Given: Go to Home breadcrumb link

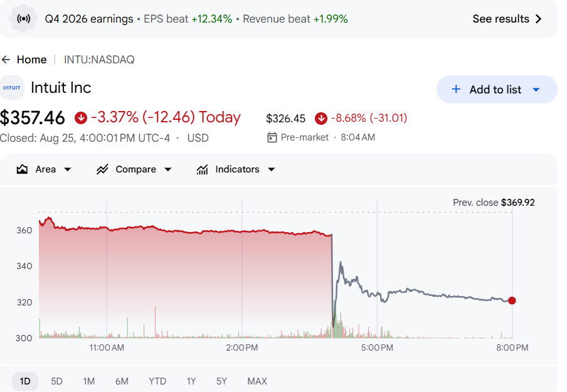Looking at the screenshot, I should [x=31, y=60].
